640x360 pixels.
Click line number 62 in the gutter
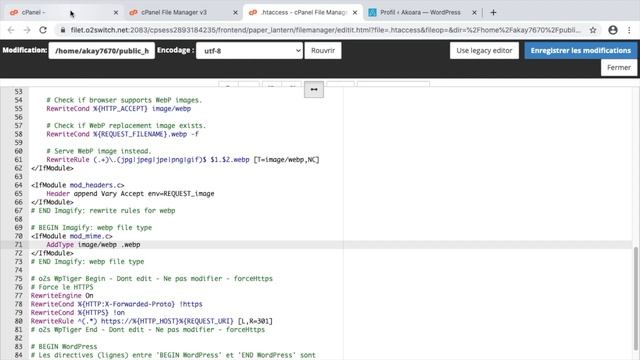click(18, 169)
